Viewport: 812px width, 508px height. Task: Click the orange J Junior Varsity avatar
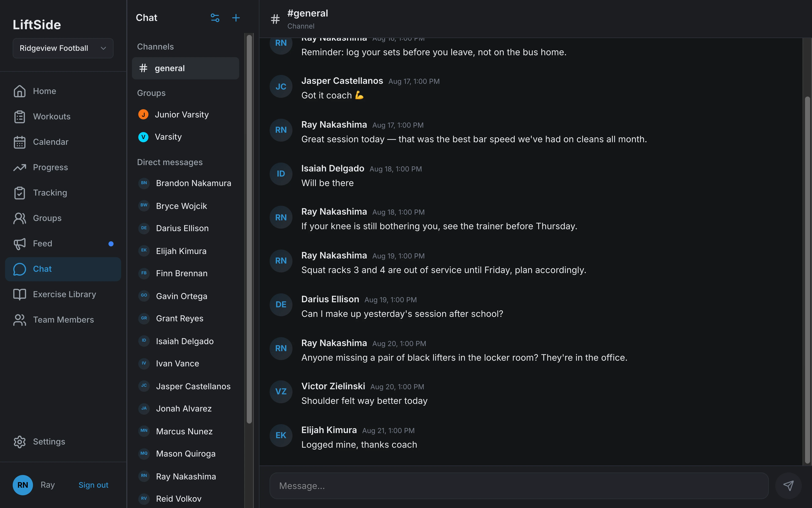(x=143, y=115)
